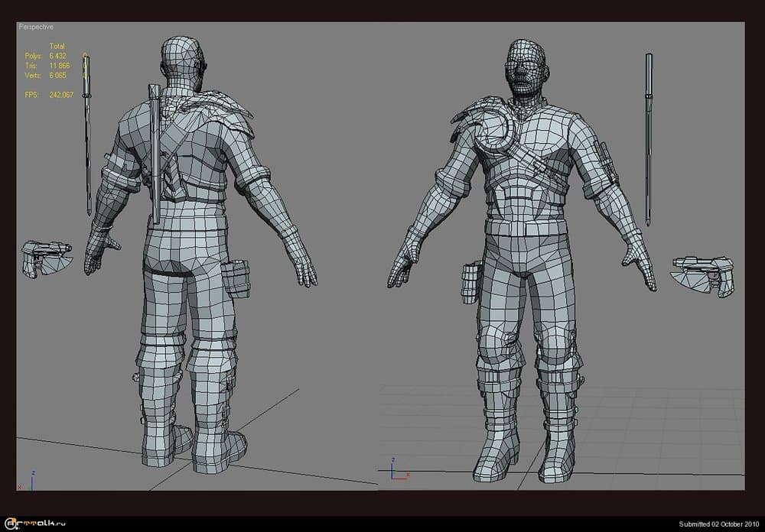
Task: Click the arttalk.ru logo icon
Action: click(x=11, y=524)
